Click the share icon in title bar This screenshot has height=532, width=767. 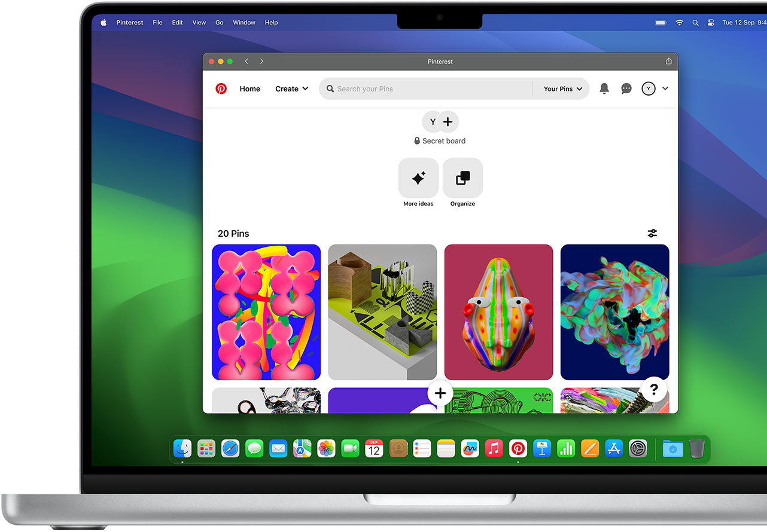(668, 62)
